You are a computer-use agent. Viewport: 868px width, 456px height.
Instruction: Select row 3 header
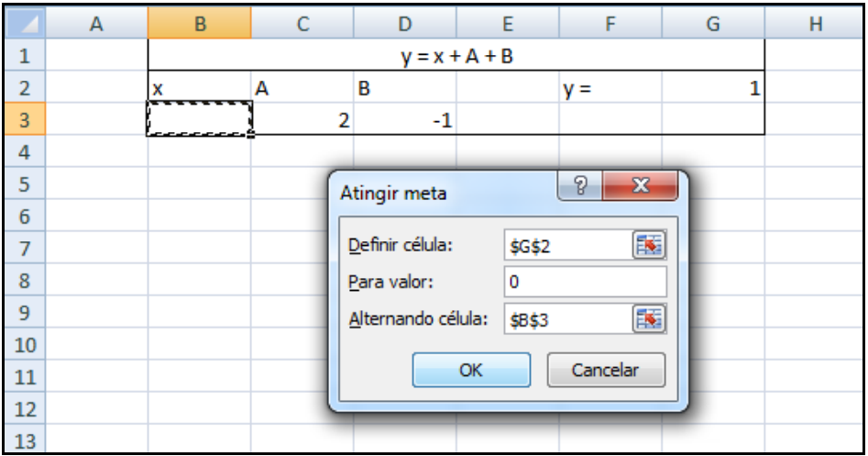click(24, 120)
